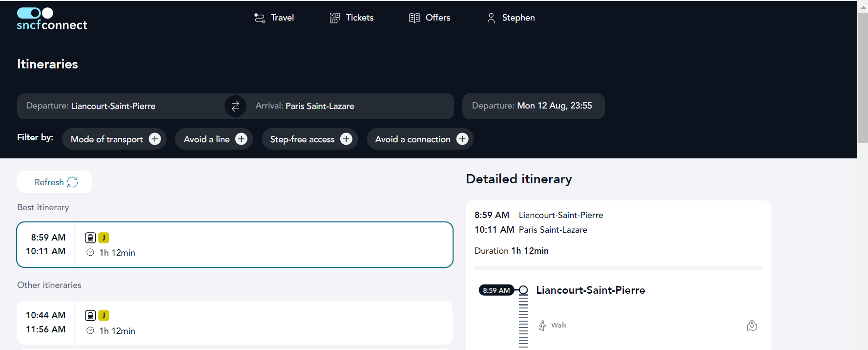Go to the Offers section
Screen dimensions: 868x350
pos(430,18)
